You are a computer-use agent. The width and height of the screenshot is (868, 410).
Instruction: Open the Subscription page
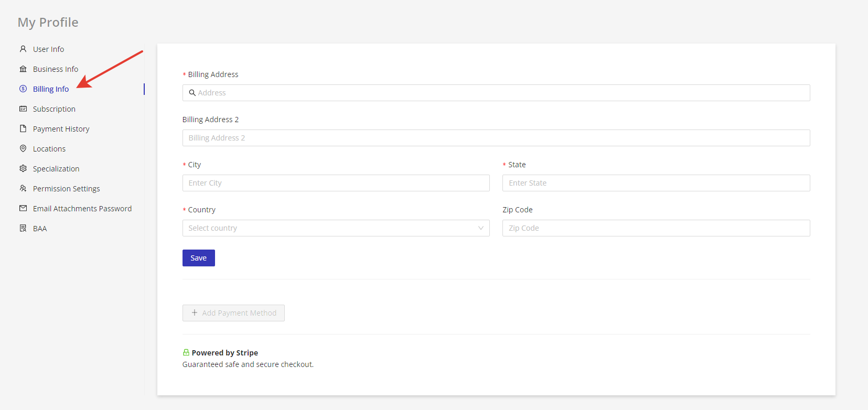coord(54,109)
